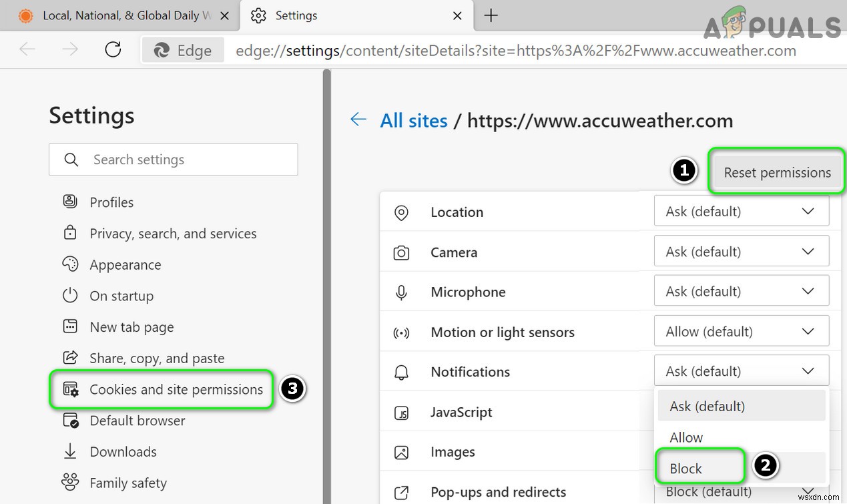Click the back arrow to All sites
Viewport: 847px width, 504px height.
coord(358,120)
